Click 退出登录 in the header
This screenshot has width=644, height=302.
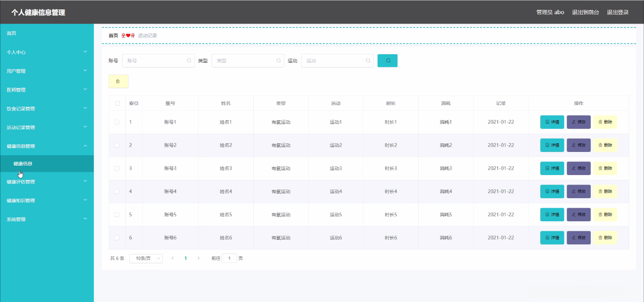click(x=618, y=12)
